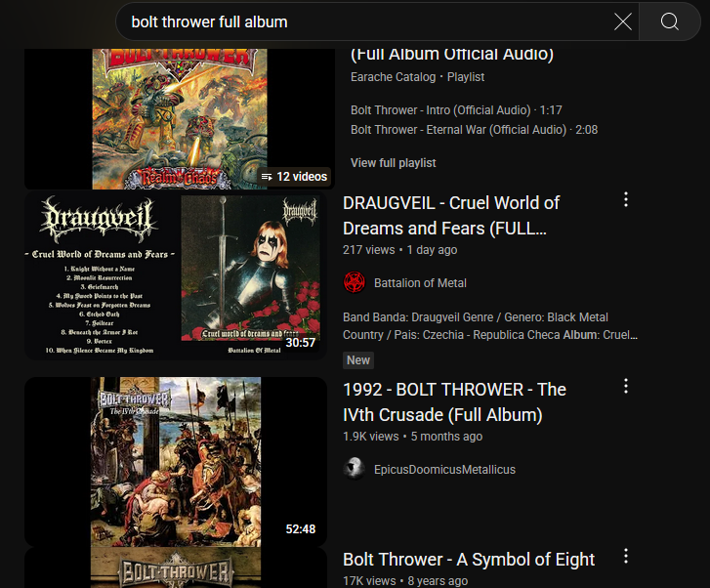Click the 12 videos playlist badge
710x588 pixels.
pyautogui.click(x=294, y=176)
